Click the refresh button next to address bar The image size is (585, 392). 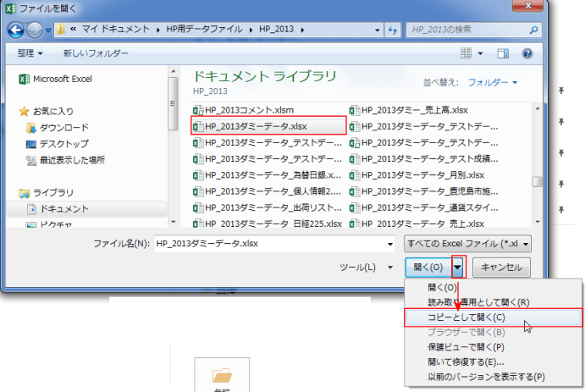(393, 30)
